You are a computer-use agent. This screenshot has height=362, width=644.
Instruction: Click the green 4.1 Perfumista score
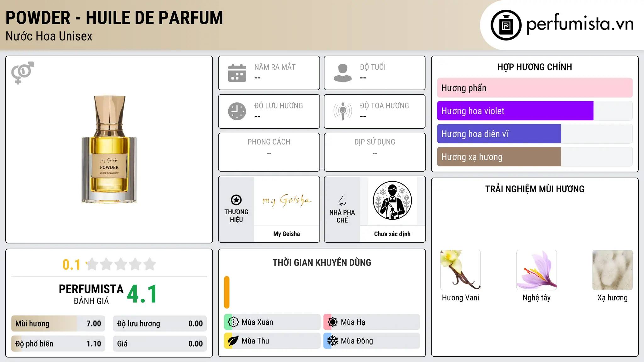(142, 294)
